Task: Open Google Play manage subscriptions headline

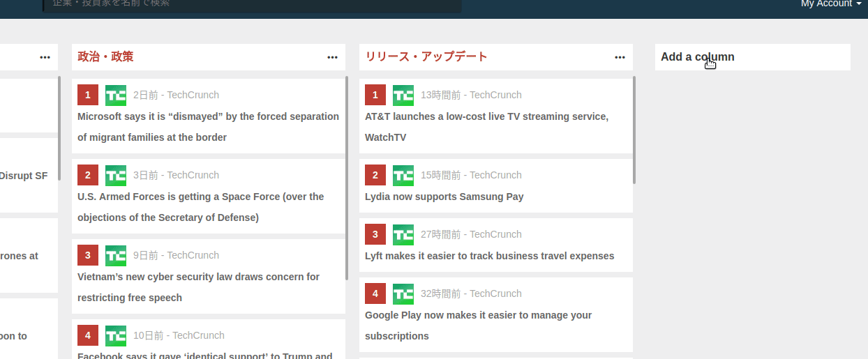Action: point(478,326)
